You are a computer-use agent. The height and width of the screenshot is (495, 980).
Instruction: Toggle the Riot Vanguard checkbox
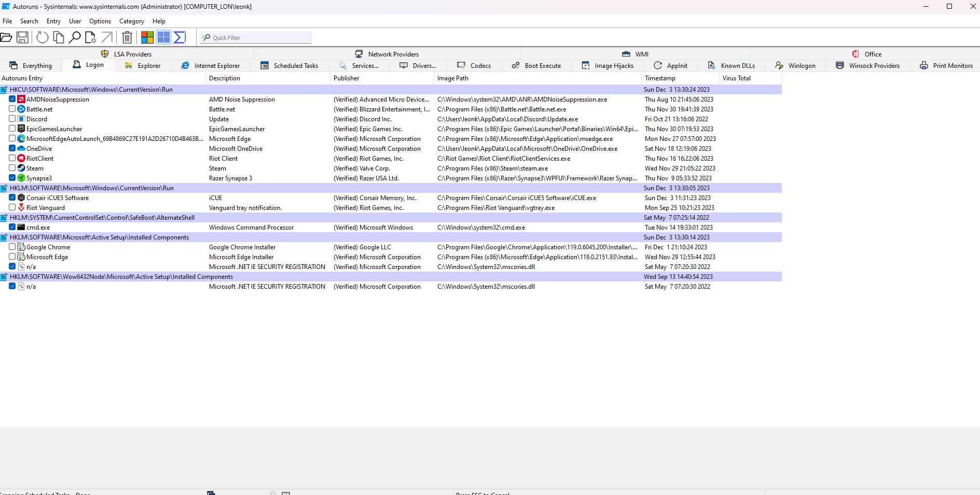[12, 207]
